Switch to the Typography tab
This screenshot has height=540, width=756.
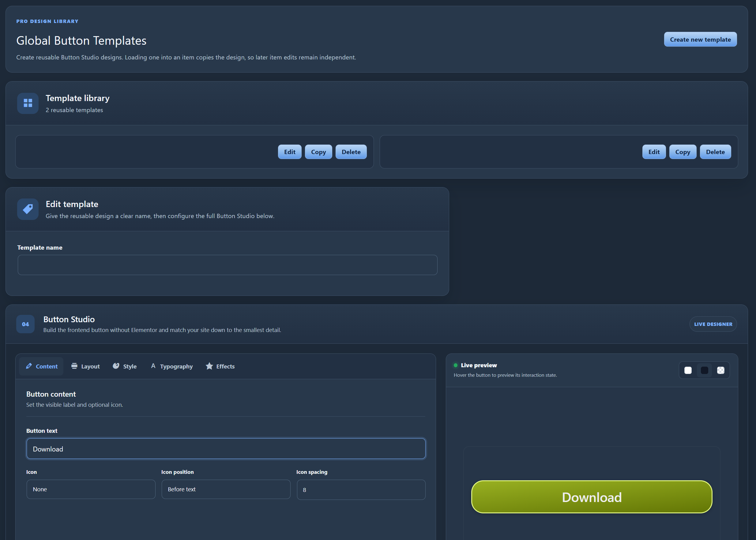pyautogui.click(x=171, y=366)
